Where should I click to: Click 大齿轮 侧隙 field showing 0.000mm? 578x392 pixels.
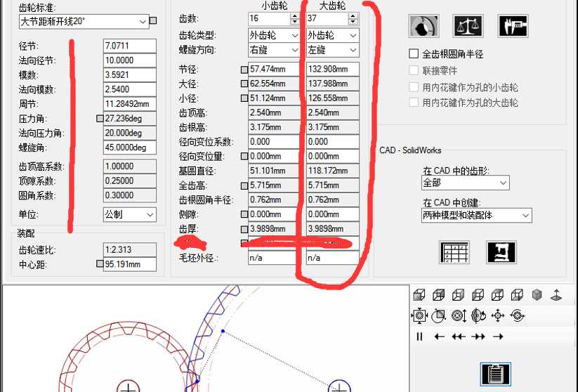(332, 214)
